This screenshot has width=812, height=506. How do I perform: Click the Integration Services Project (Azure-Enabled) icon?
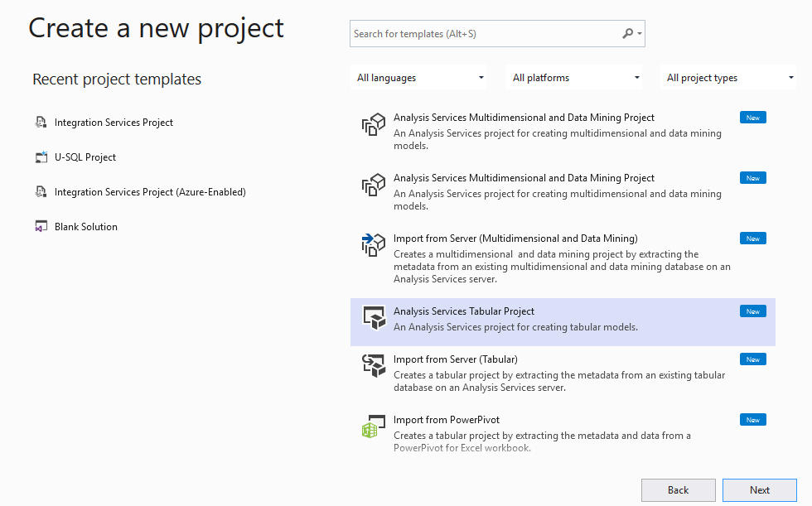click(41, 191)
